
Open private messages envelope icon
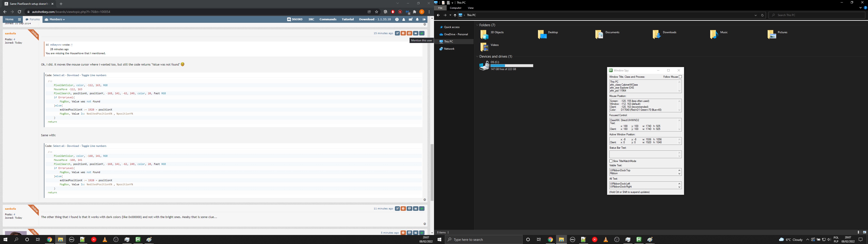(410, 20)
